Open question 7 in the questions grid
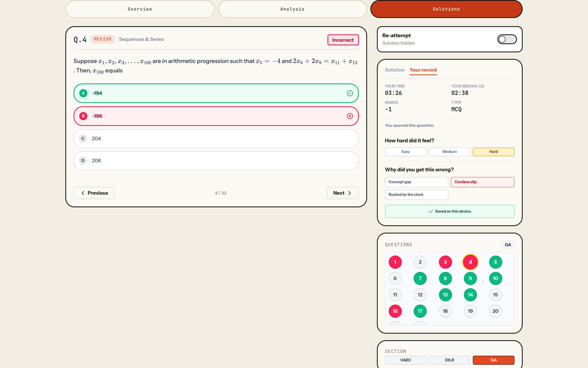 (420, 279)
